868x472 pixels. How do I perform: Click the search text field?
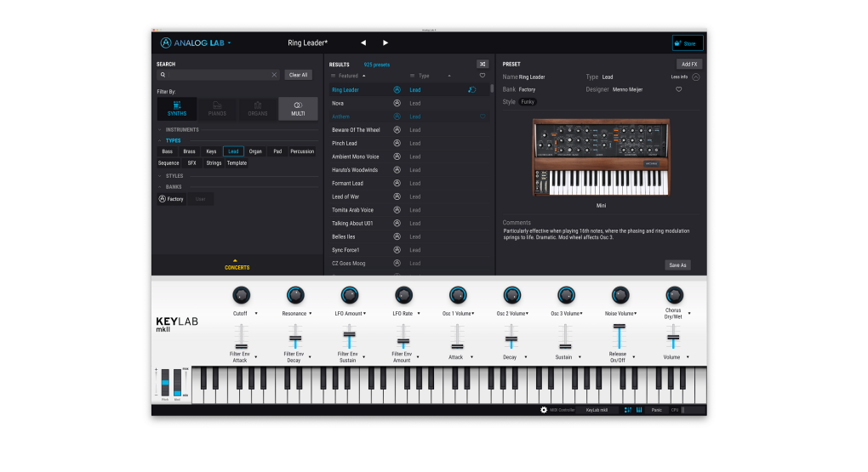pos(218,75)
